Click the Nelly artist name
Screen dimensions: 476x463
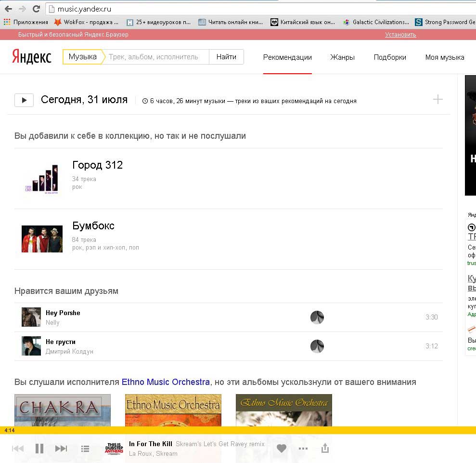click(x=52, y=322)
